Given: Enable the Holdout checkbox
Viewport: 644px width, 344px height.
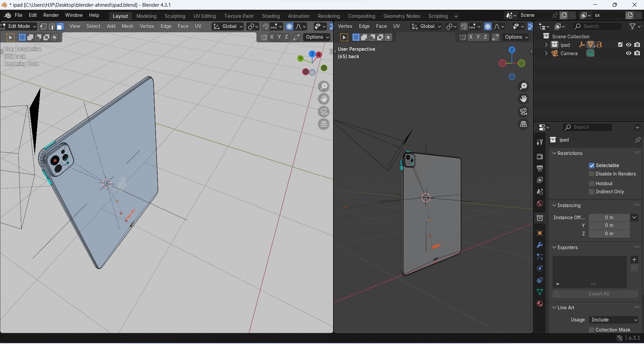Looking at the screenshot, I should [x=592, y=184].
